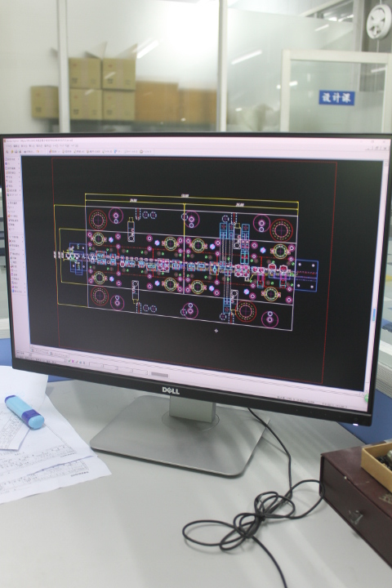Click the up arrow on the vertical scrollbar
This screenshot has width=392, height=588.
pyautogui.click(x=385, y=164)
